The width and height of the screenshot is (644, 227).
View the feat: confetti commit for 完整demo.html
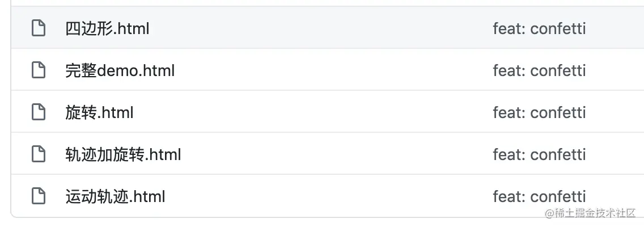[x=539, y=71]
